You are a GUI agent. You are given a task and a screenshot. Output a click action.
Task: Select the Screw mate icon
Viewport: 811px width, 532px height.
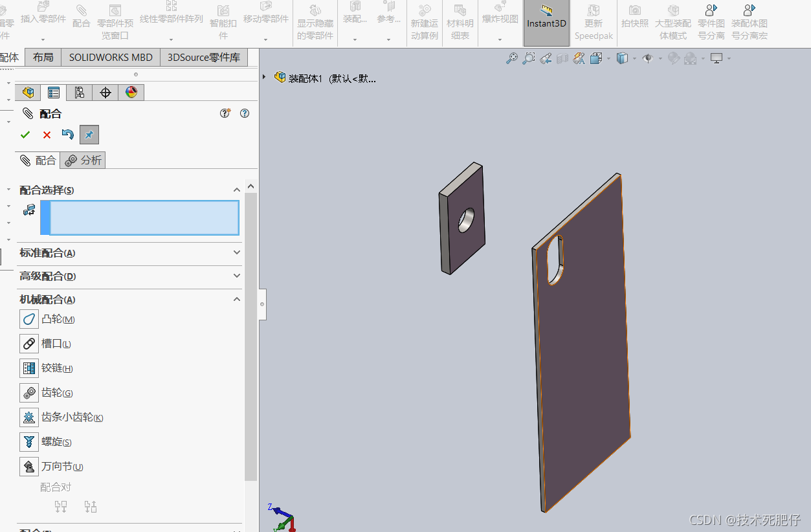pos(29,442)
